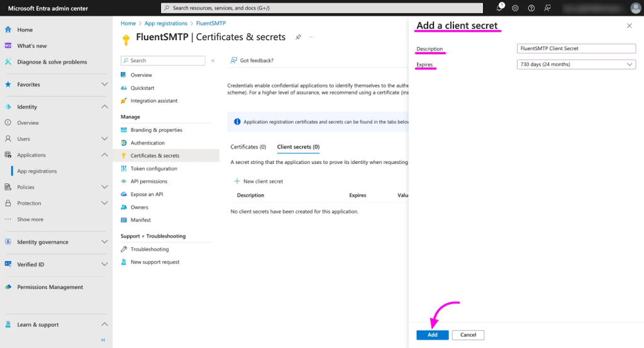Pin the FluentSMTP page with pin icon
Viewport: 644px width, 348px height.
tap(298, 37)
